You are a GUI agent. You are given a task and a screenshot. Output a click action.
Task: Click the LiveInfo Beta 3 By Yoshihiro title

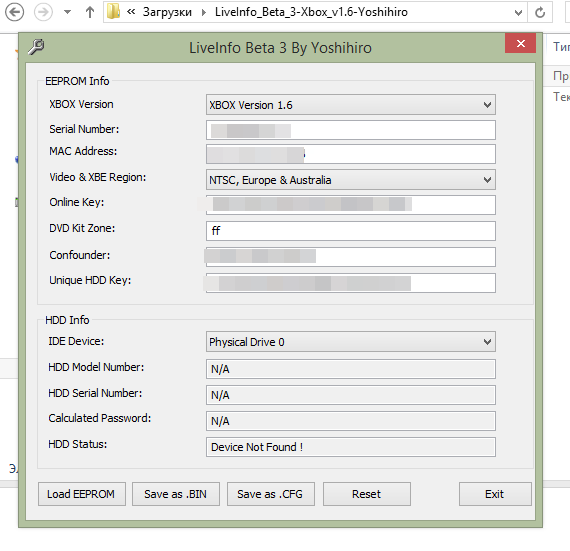pyautogui.click(x=280, y=48)
